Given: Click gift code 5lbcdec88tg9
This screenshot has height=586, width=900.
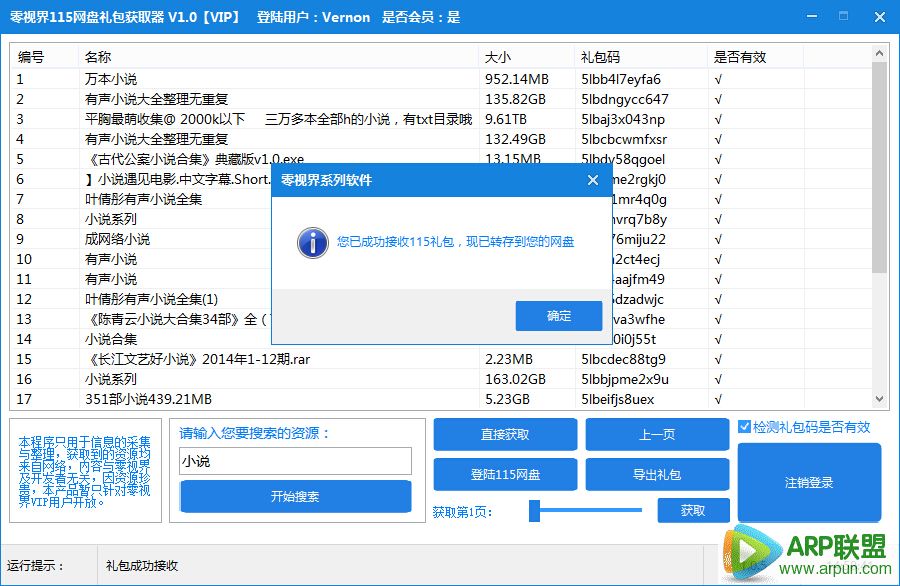Looking at the screenshot, I should pos(623,359).
